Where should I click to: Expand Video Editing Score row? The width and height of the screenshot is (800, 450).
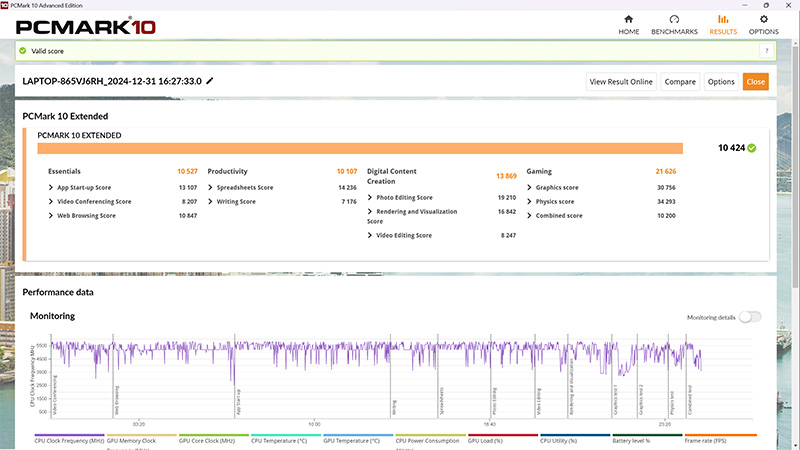[x=370, y=235]
